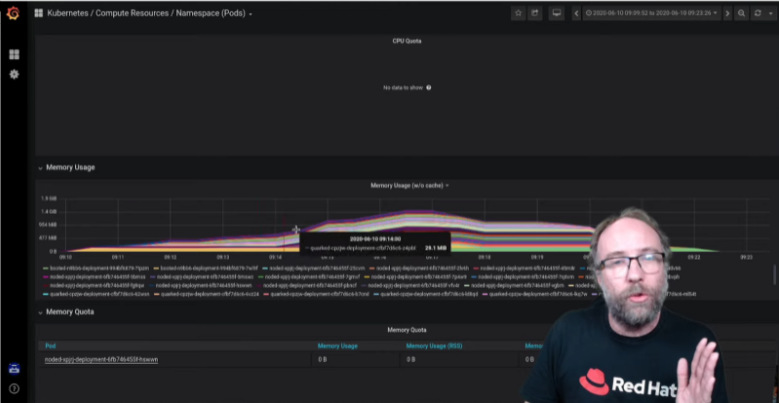Image resolution: width=779 pixels, height=403 pixels.
Task: Click color swatch of legend series ending 62wsn
Action: pyautogui.click(x=46, y=294)
